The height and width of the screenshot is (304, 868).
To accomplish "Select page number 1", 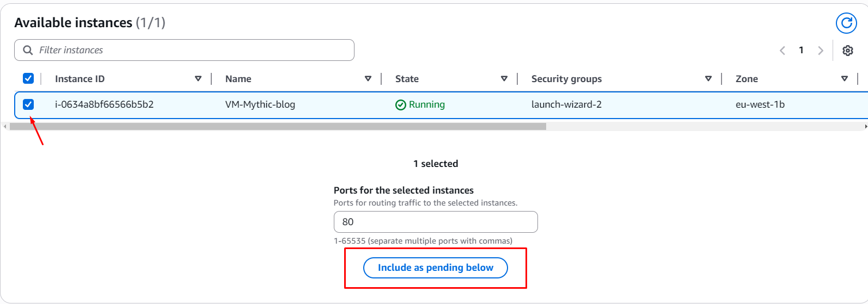I will (801, 50).
